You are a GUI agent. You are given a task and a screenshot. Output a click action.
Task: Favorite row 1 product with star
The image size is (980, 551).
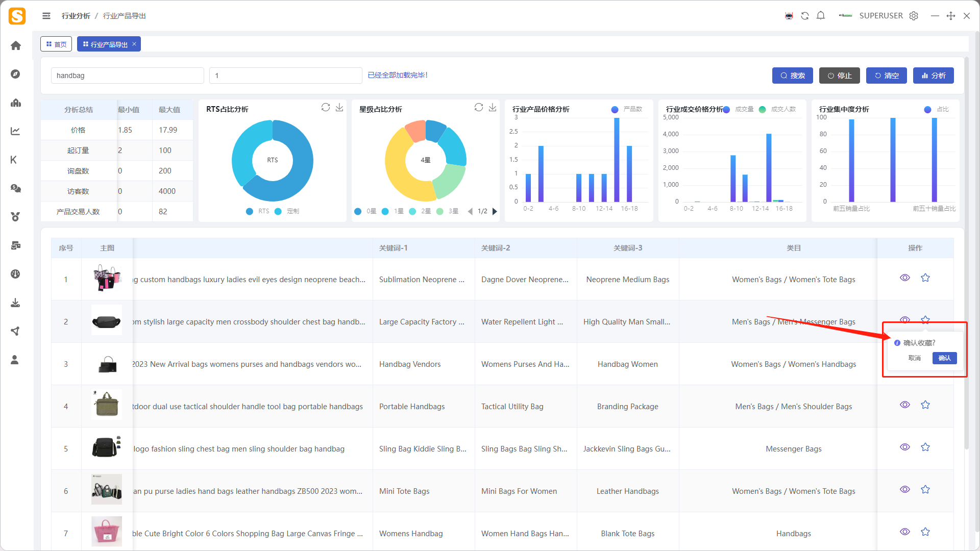[x=925, y=278]
